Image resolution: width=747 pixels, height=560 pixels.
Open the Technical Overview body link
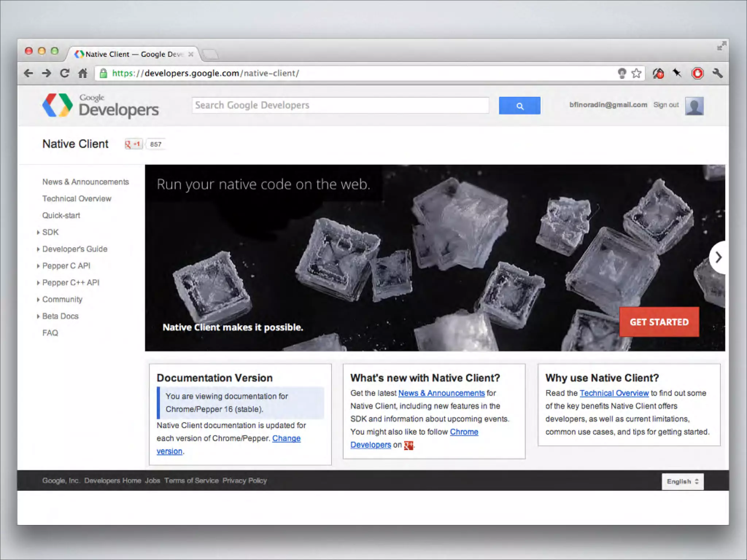tap(614, 393)
